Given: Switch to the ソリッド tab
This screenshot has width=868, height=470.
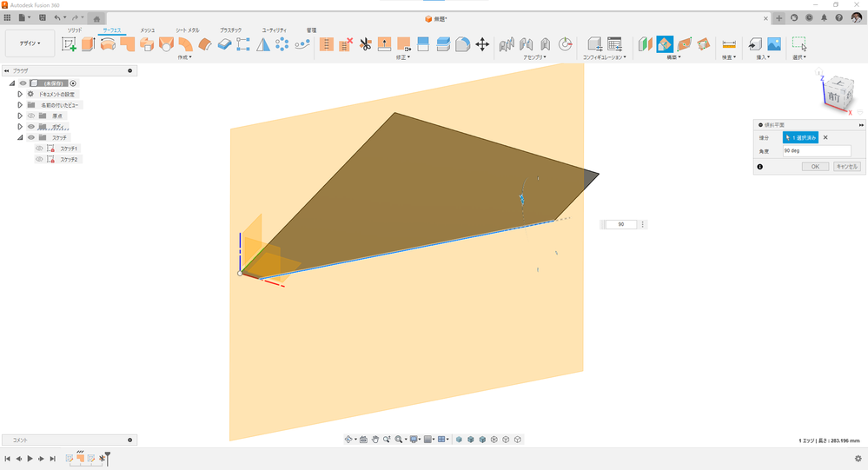Looking at the screenshot, I should pyautogui.click(x=75, y=30).
